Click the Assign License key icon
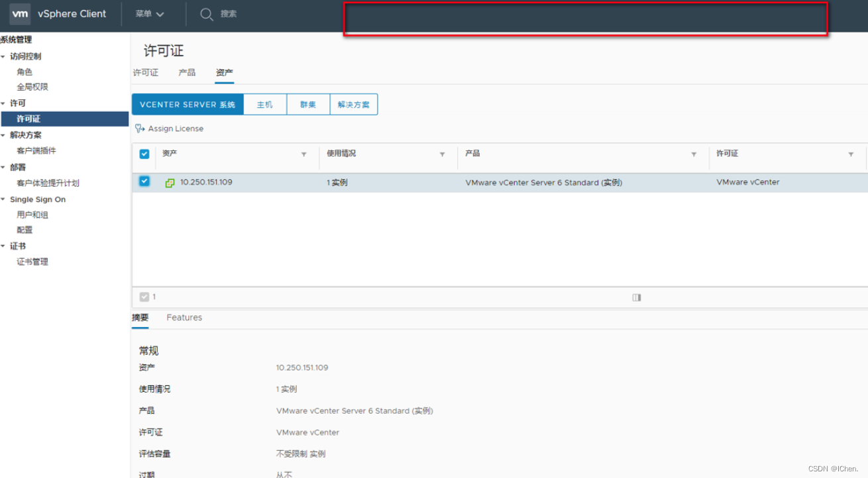This screenshot has height=478, width=868. pos(138,128)
